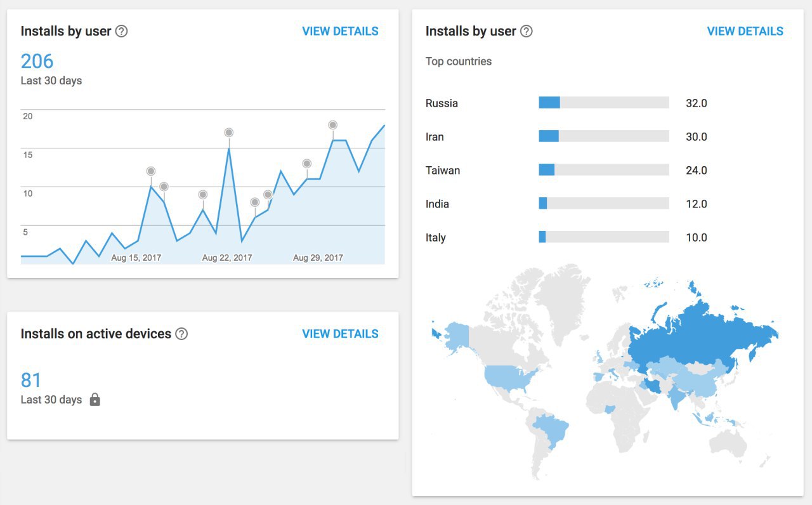The width and height of the screenshot is (812, 505).
Task: Click the Russia installs bar
Action: coord(603,103)
